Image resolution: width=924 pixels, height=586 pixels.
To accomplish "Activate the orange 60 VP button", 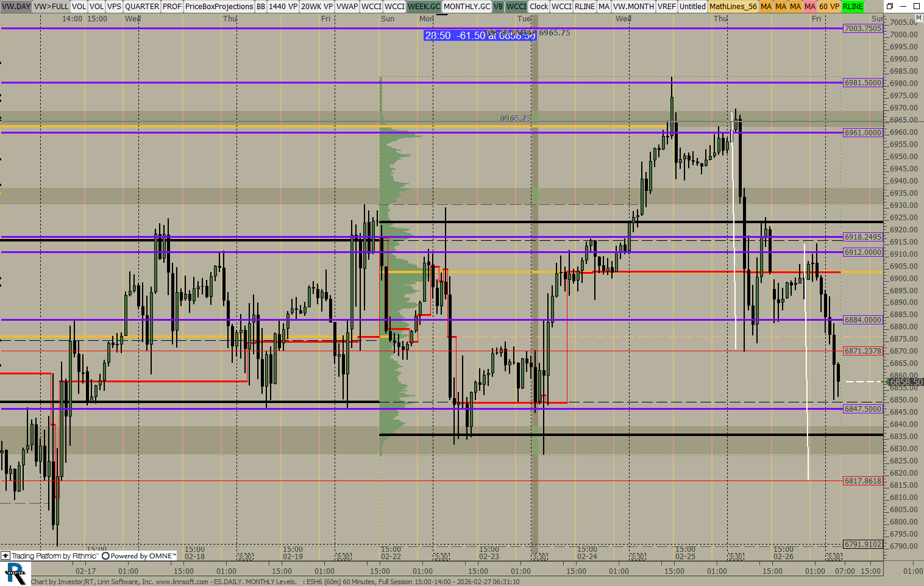I will pyautogui.click(x=828, y=6).
